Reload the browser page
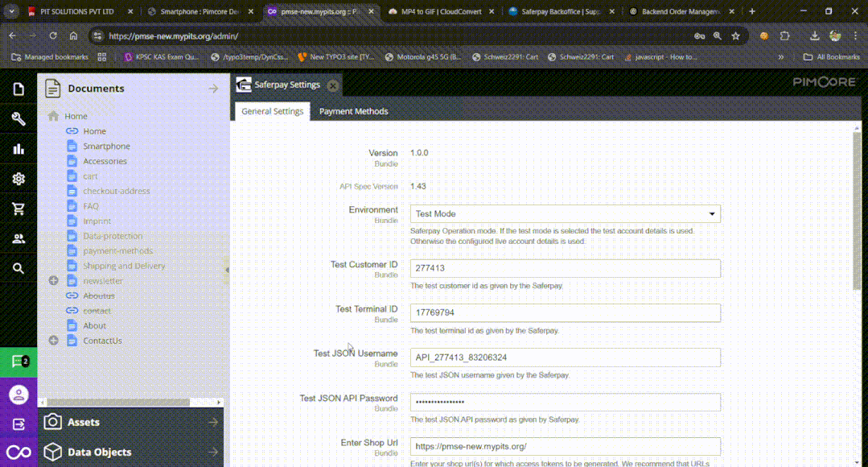868x467 pixels. (53, 36)
